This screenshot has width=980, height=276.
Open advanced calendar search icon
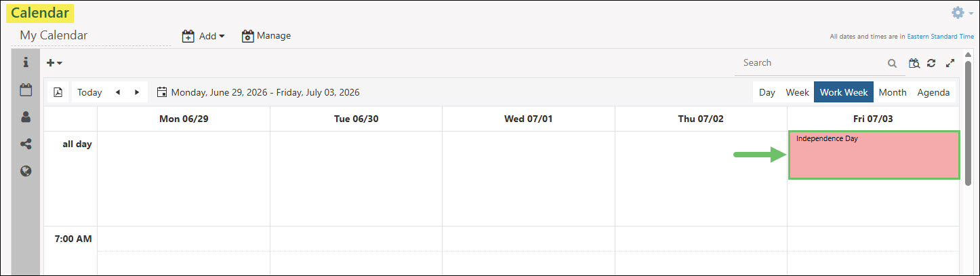(914, 63)
